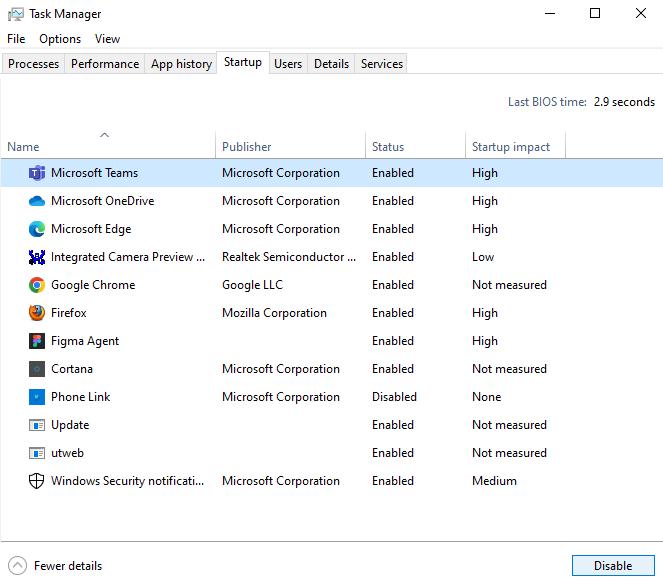Click Not measured impact for Google Chrome
Screen dimensions: 663x588
[x=509, y=285]
